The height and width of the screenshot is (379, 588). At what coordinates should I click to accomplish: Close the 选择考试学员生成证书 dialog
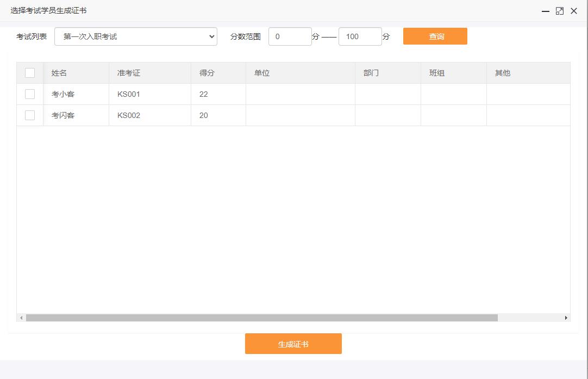574,11
